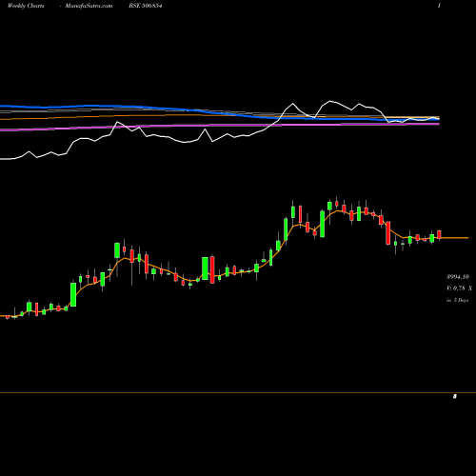Click the "MunafaSutra.com" site label

(x=89, y=6)
